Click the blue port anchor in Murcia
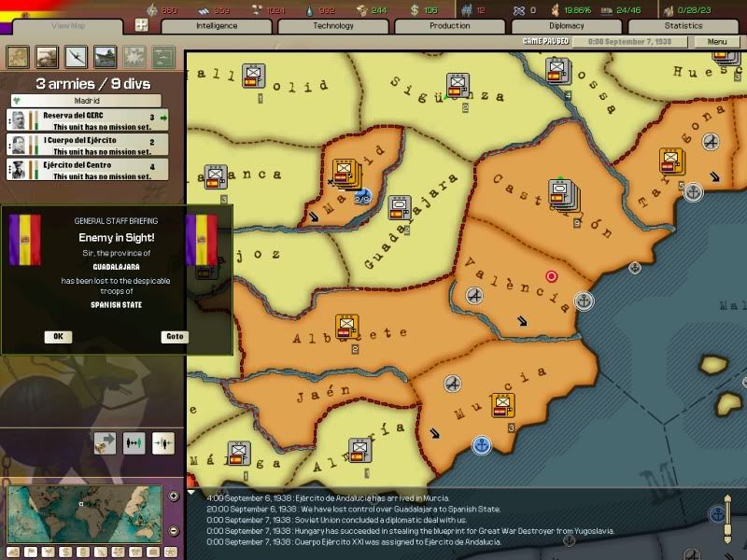This screenshot has width=747, height=560. pos(481,446)
